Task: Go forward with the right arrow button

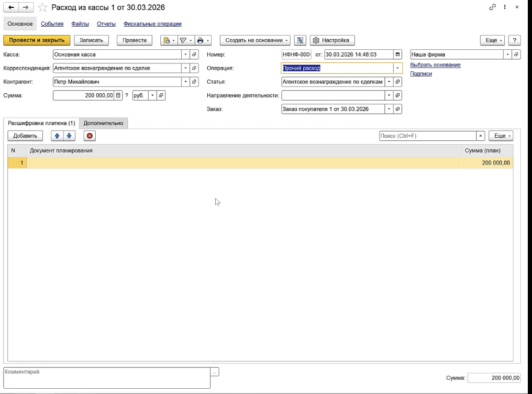Action: click(x=26, y=7)
